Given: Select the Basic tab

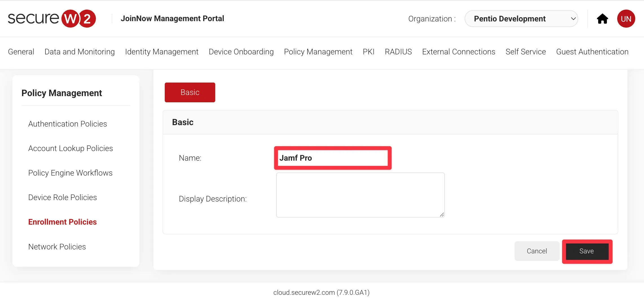Looking at the screenshot, I should 190,92.
